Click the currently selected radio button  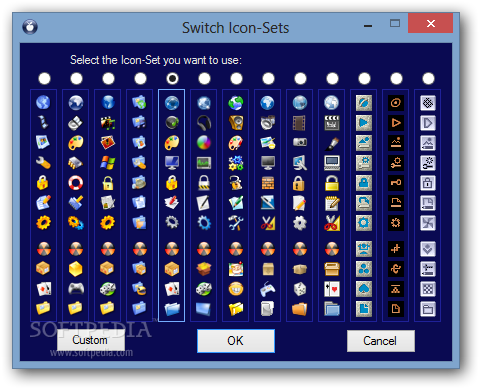coord(172,79)
